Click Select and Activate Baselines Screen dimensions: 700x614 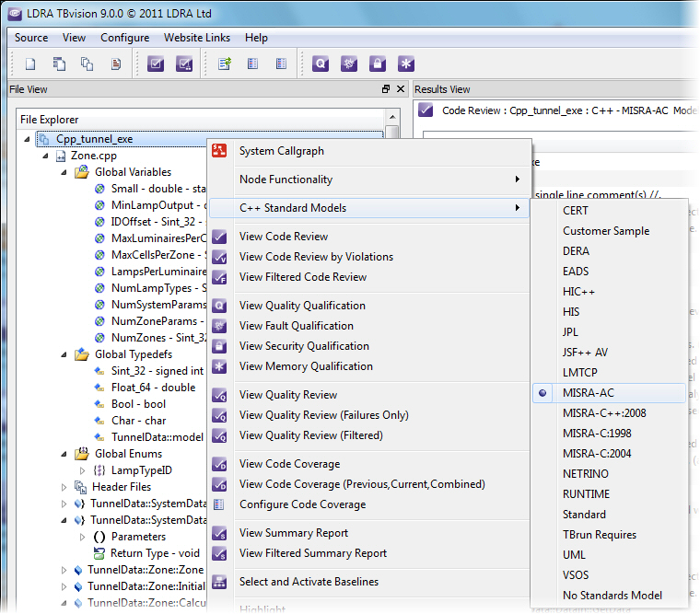(309, 582)
